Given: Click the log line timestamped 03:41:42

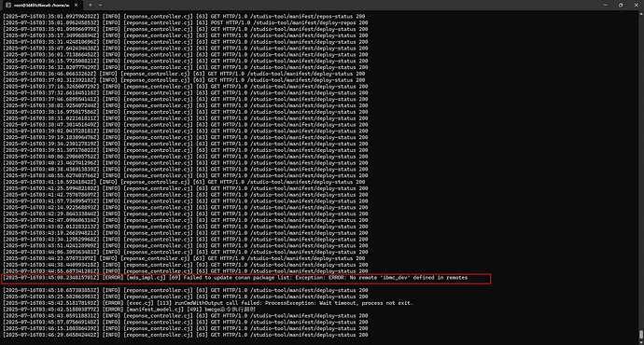Looking at the screenshot, I should tap(185, 195).
